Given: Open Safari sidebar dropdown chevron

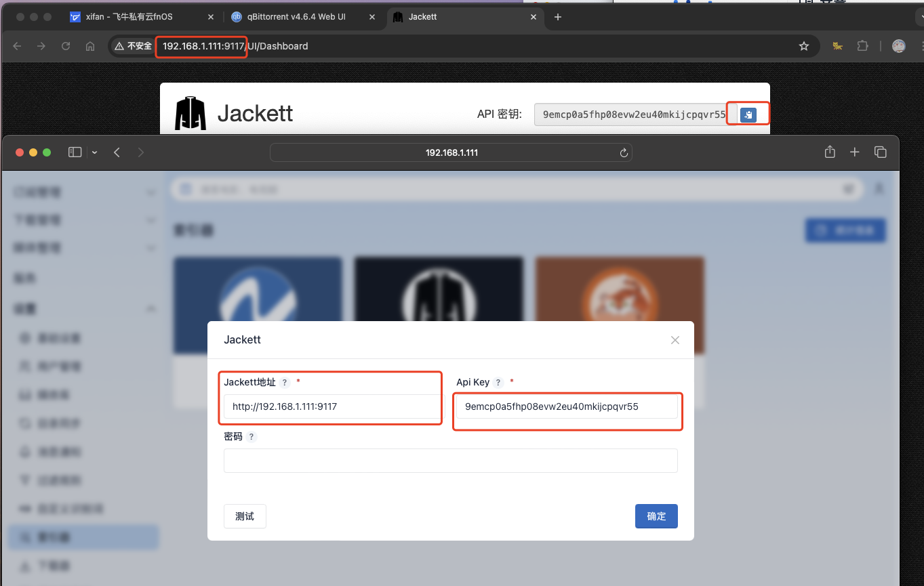Looking at the screenshot, I should click(x=94, y=152).
